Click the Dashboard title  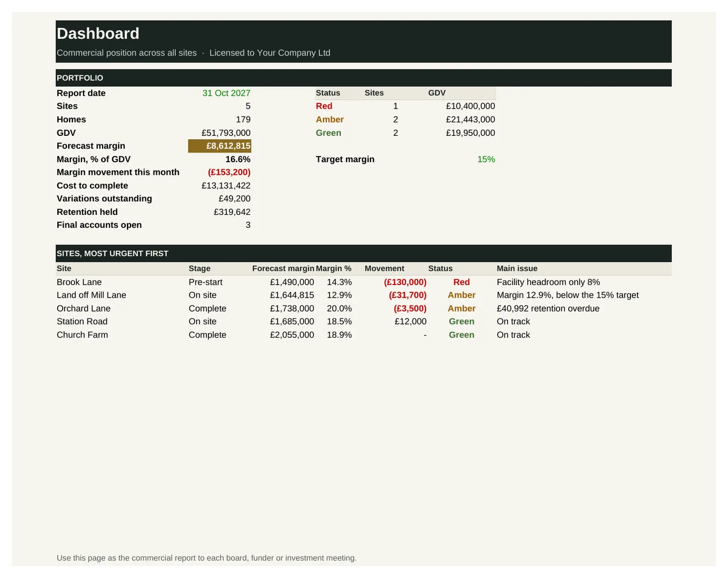[x=98, y=33]
